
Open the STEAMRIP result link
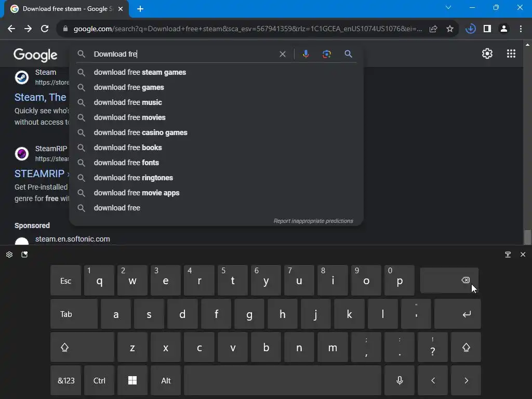pyautogui.click(x=39, y=174)
